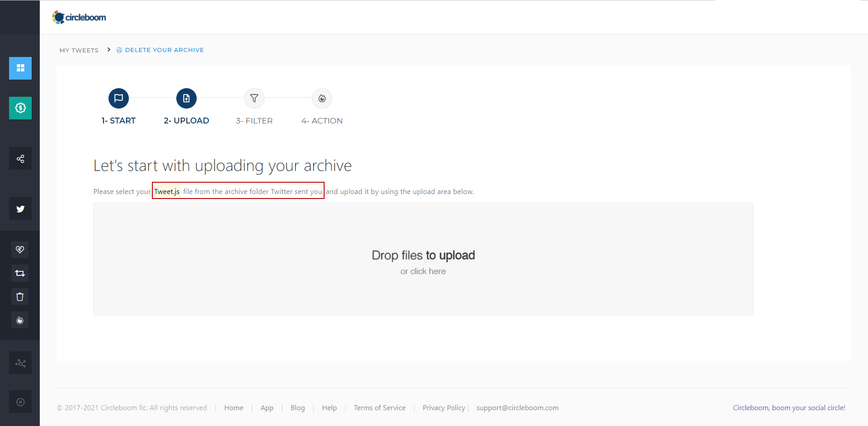This screenshot has width=868, height=426.
Task: Open Terms of Service footer link
Action: [380, 408]
